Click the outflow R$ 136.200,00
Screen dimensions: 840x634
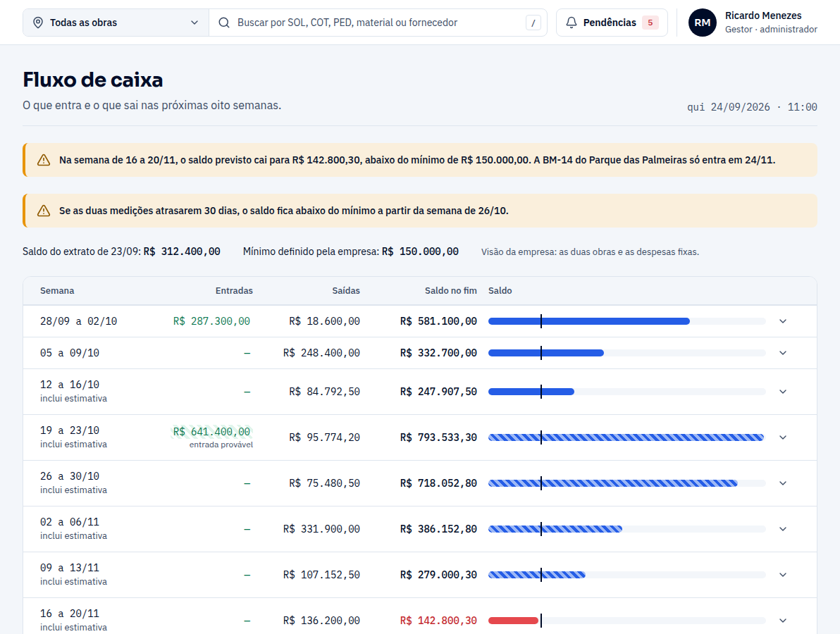[321, 621]
